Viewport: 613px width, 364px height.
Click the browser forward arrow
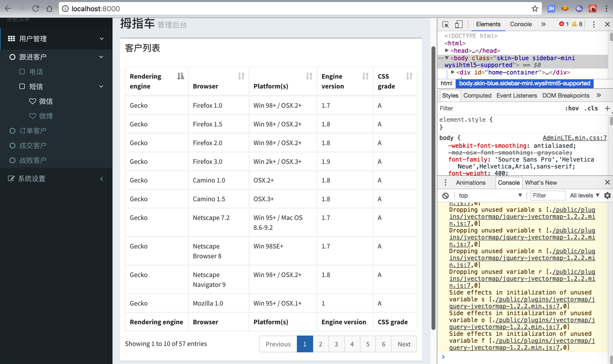(x=22, y=8)
